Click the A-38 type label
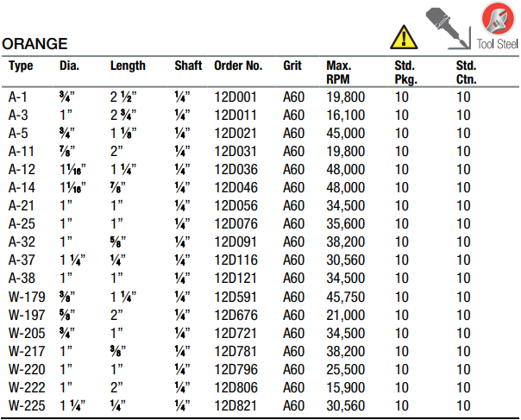Viewport: 521px width, 420px height. pyautogui.click(x=22, y=279)
